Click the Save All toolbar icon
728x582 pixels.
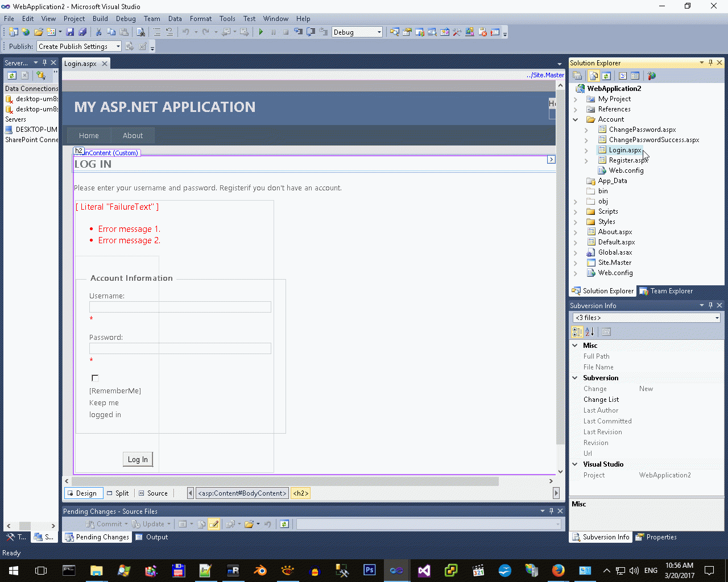82,32
